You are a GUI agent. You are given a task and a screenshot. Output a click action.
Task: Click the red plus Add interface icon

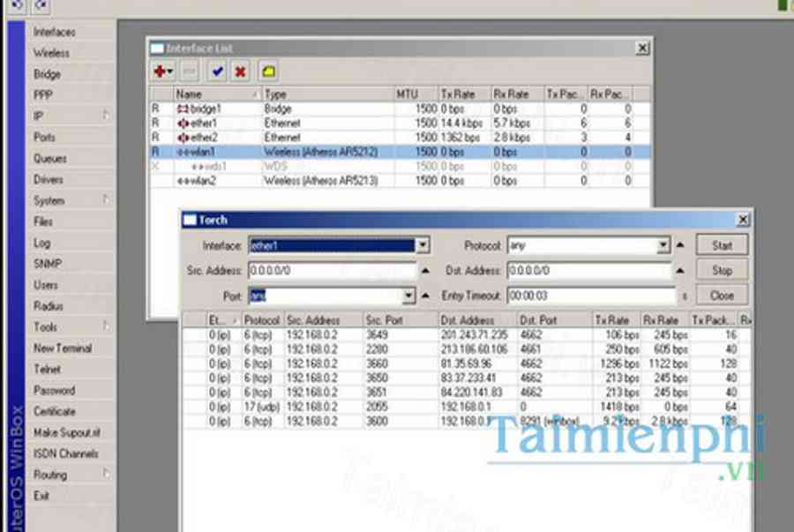point(161,71)
